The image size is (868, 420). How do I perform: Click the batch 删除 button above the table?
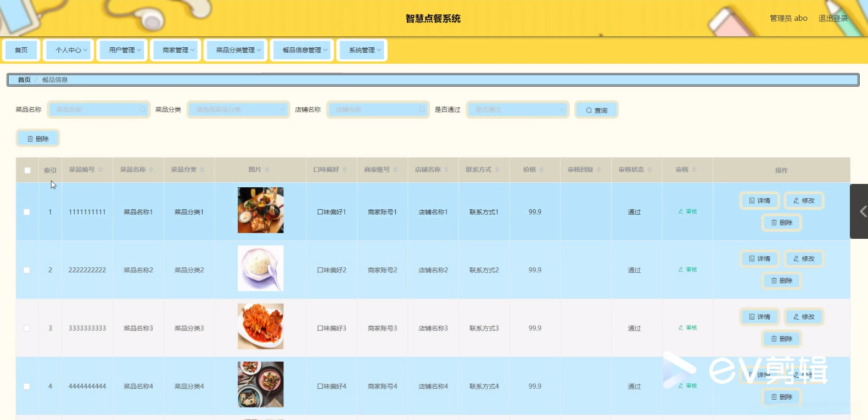point(38,139)
